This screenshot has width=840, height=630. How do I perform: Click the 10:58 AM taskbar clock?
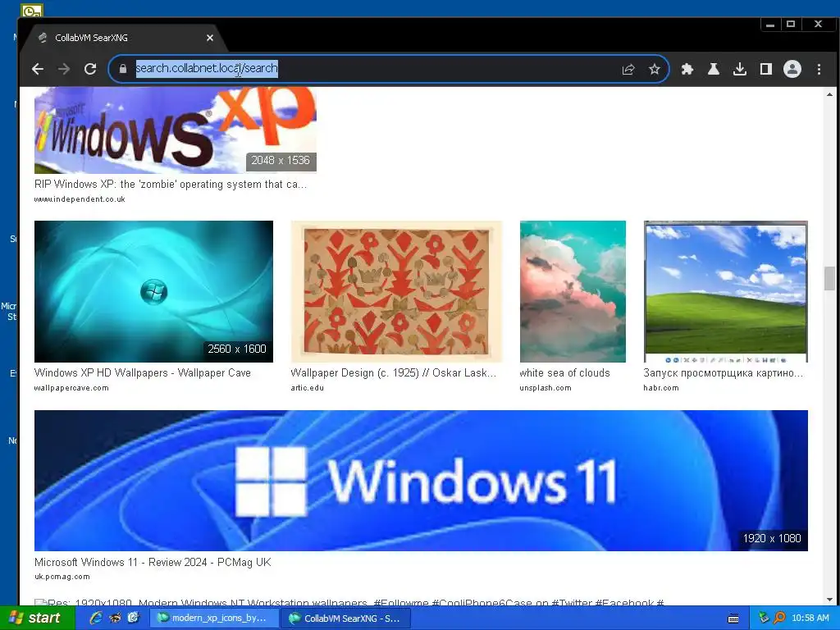click(810, 619)
